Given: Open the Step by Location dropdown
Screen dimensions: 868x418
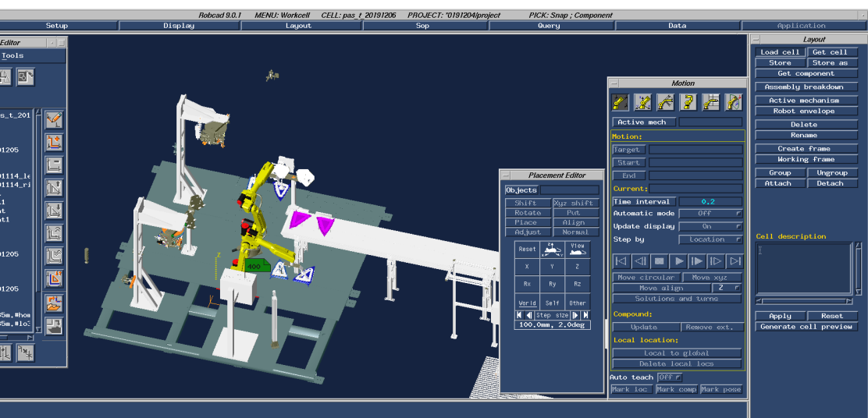Looking at the screenshot, I should point(710,239).
